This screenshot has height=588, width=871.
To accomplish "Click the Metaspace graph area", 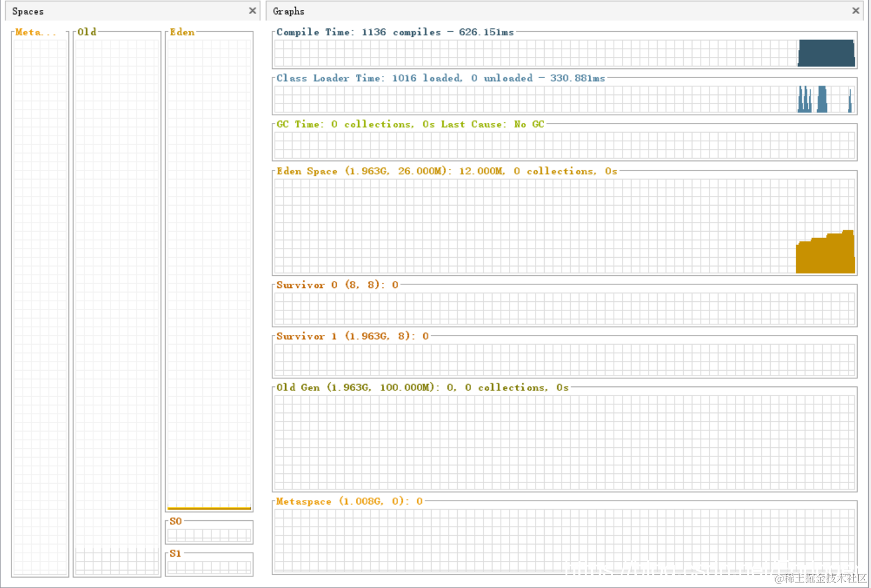I will point(564,540).
